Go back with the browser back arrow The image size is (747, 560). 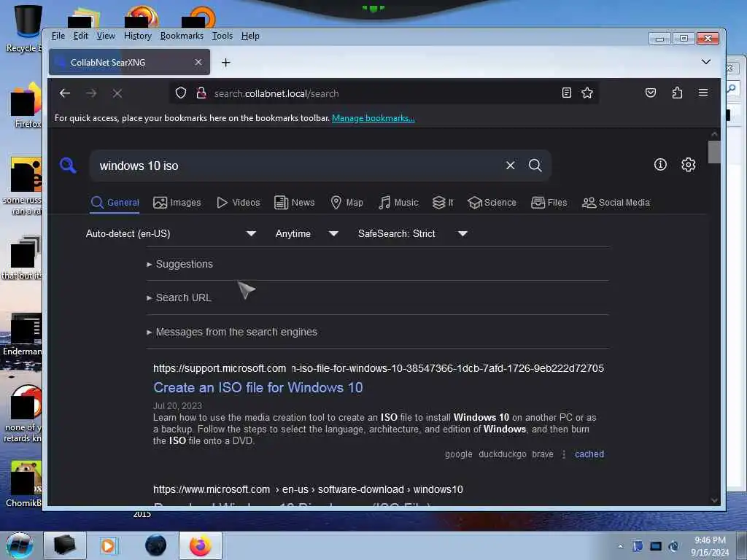65,93
